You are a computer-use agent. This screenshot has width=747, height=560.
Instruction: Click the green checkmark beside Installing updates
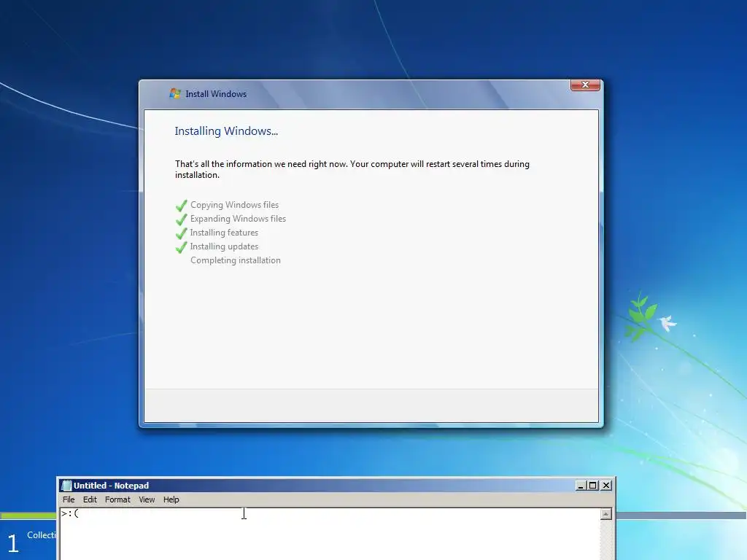(x=181, y=247)
